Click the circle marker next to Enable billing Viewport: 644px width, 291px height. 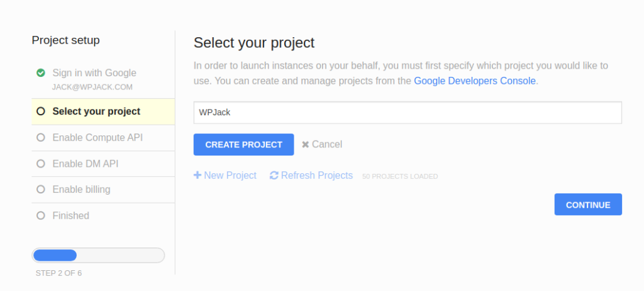40,190
